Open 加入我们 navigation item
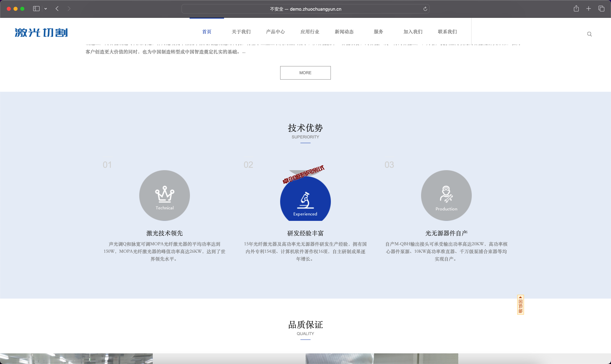The width and height of the screenshot is (611, 364). [x=413, y=32]
